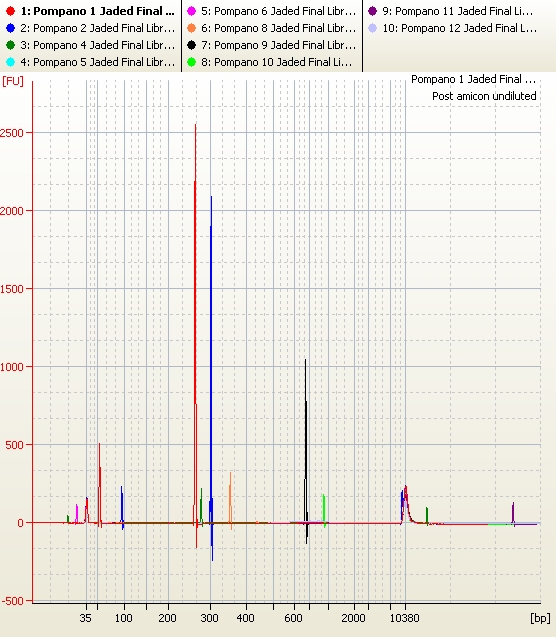This screenshot has width=556, height=637.
Task: Click the lavender dot for Pompano 12
Action: click(372, 28)
